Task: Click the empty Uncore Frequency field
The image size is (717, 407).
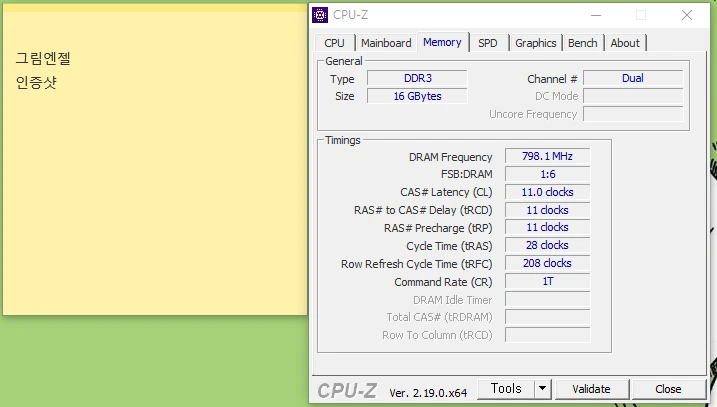Action: pyautogui.click(x=633, y=114)
